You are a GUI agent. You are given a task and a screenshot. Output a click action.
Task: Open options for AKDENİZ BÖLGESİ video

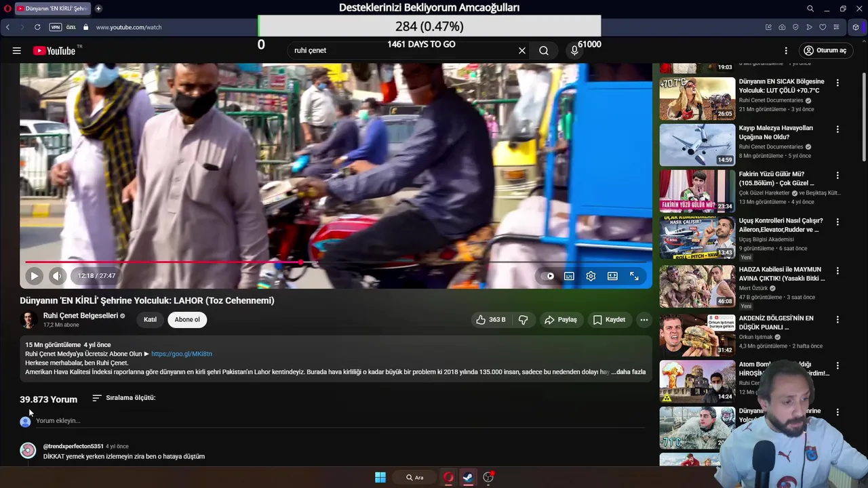[837, 319]
